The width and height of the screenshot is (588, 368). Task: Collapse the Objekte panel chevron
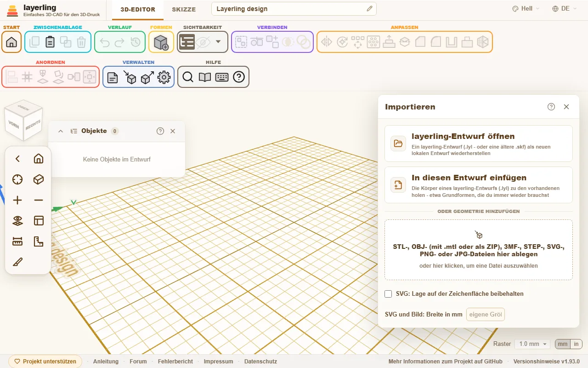coord(61,131)
